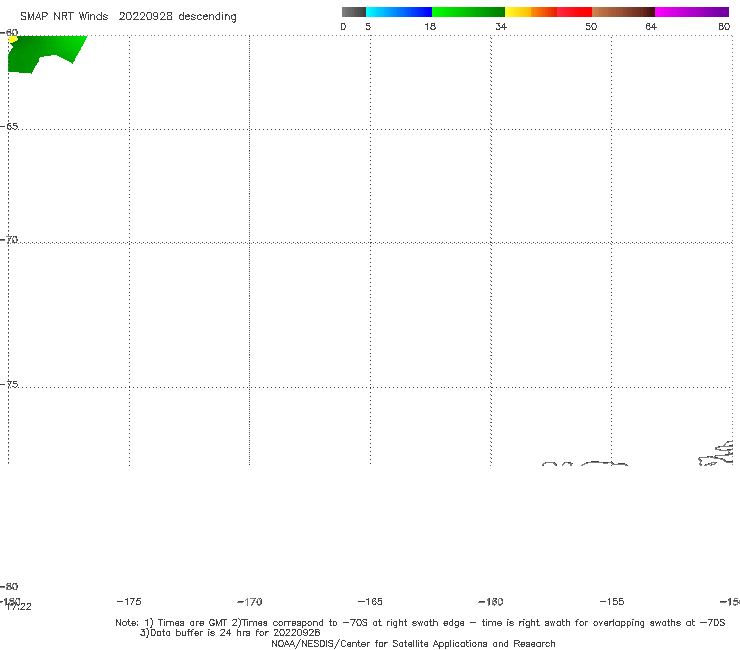740x650 pixels.
Task: Click the yellow-orange segment of the color bar
Action: [531, 12]
